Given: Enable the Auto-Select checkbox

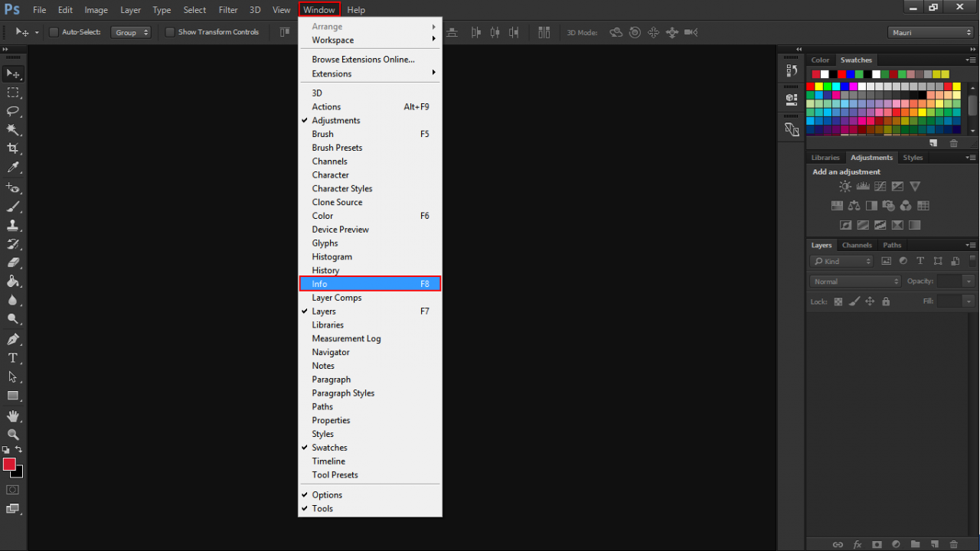Looking at the screenshot, I should pyautogui.click(x=54, y=32).
